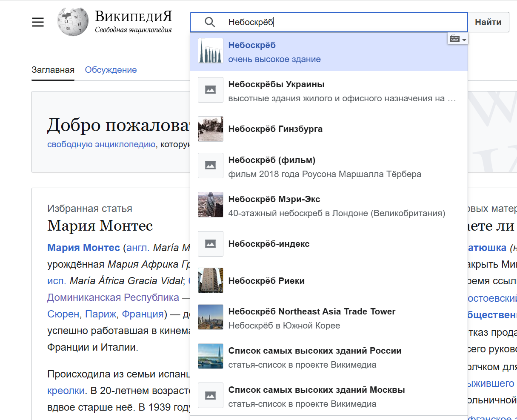Click the Найти search button
Image resolution: width=517 pixels, height=420 pixels.
point(488,22)
